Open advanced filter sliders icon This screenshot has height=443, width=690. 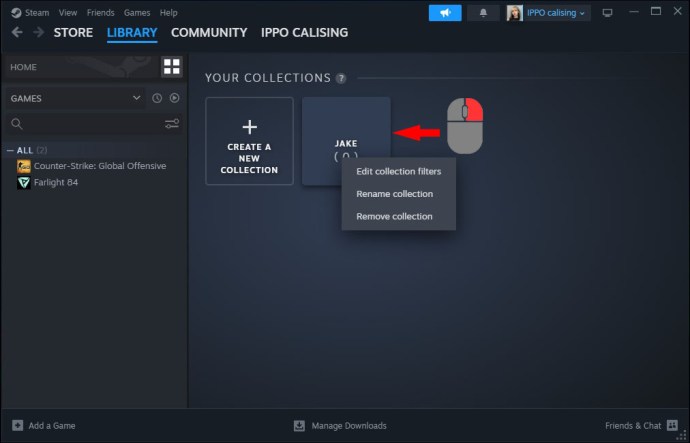point(172,124)
